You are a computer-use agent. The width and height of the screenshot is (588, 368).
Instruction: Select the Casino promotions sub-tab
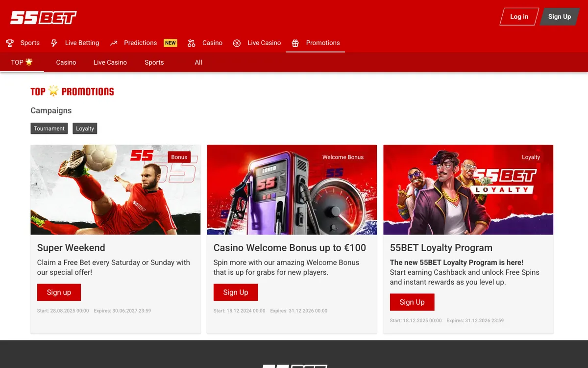[x=66, y=62]
